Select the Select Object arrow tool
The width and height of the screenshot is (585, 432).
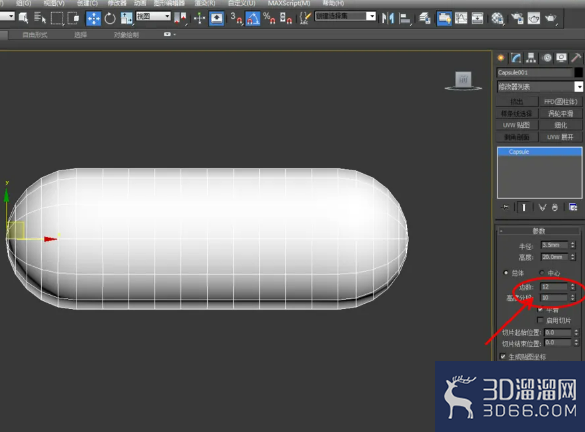point(24,18)
